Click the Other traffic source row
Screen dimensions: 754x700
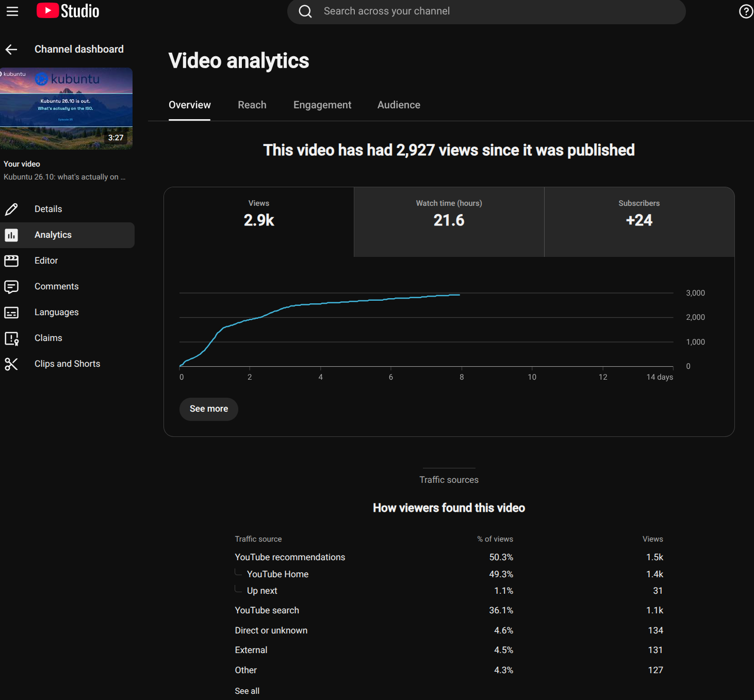coord(449,670)
